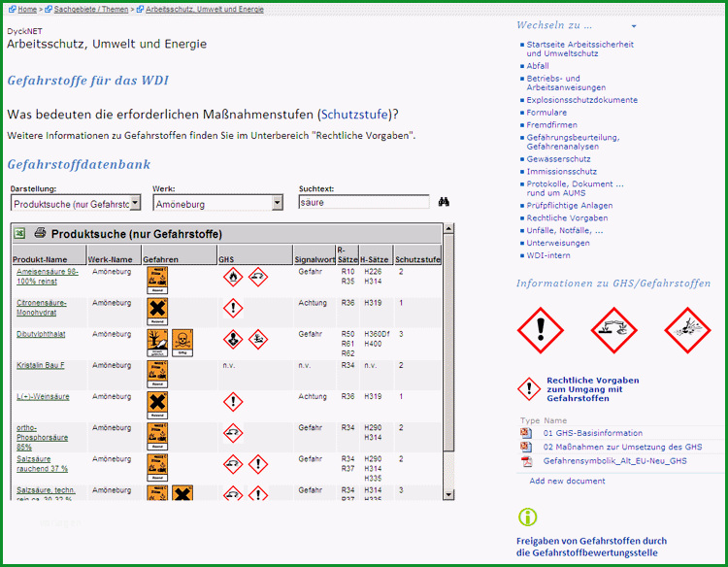This screenshot has height=567, width=728.
Task: Open Prüfpflichtige Anlagen sidebar item
Action: 569,205
